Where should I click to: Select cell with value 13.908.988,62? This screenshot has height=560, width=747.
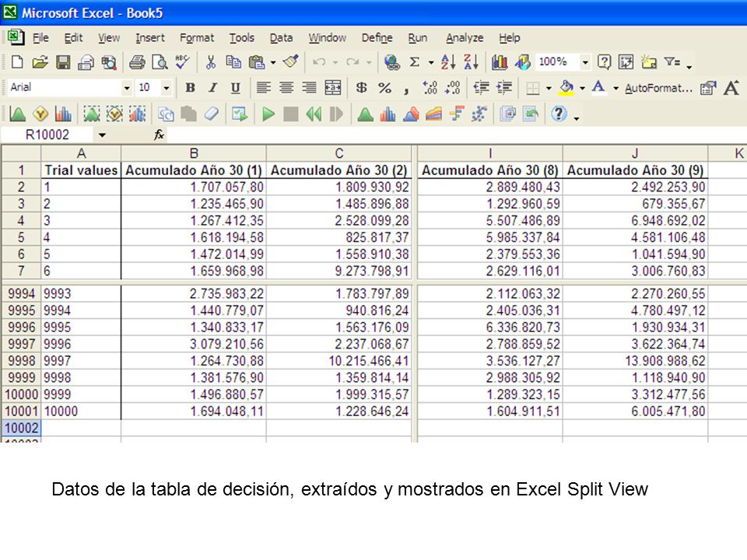coord(635,361)
